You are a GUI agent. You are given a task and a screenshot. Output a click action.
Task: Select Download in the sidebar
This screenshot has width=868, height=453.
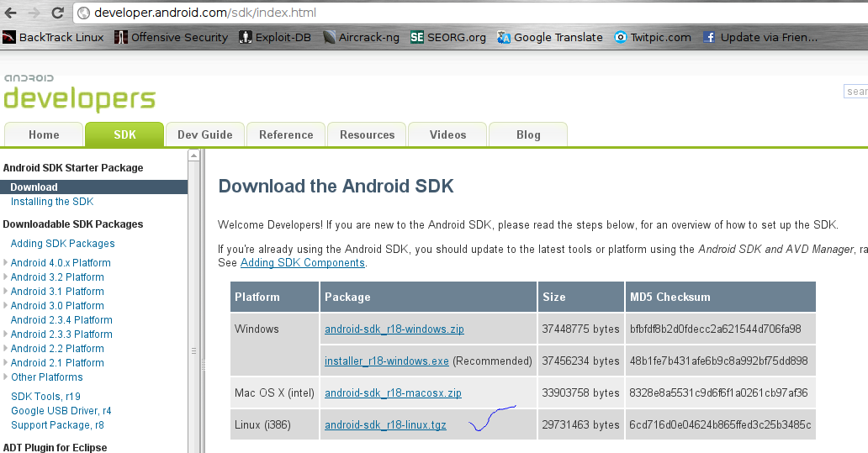[93, 187]
